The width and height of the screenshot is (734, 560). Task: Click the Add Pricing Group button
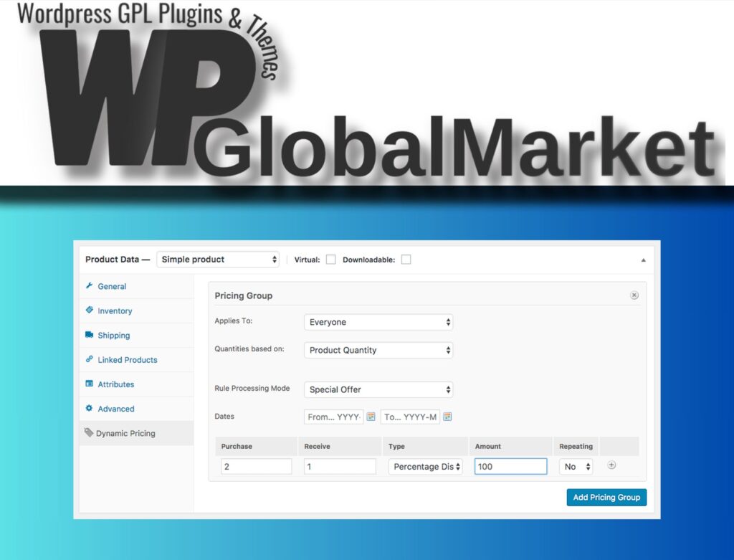606,497
